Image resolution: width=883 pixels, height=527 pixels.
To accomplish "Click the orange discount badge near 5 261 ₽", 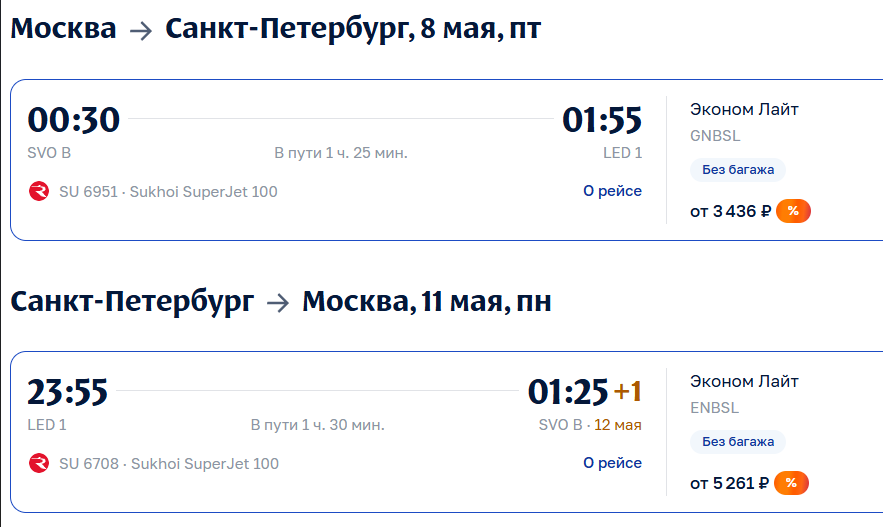I will pyautogui.click(x=791, y=483).
